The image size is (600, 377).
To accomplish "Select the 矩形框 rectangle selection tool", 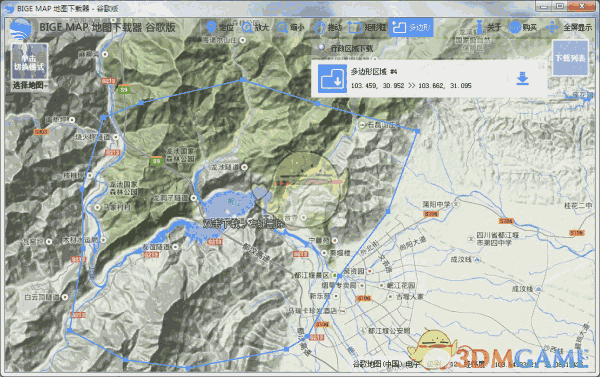I will coord(367,27).
